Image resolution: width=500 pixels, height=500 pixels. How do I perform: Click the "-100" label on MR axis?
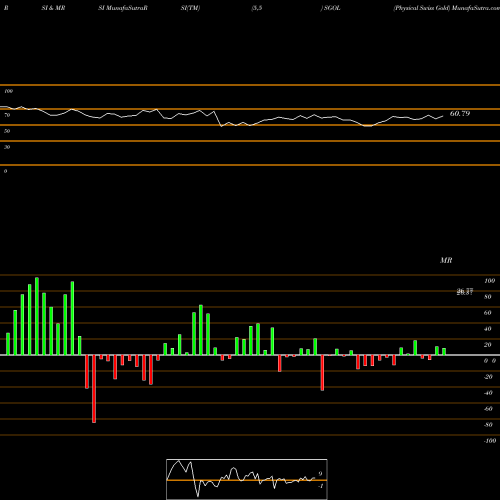click(490, 441)
